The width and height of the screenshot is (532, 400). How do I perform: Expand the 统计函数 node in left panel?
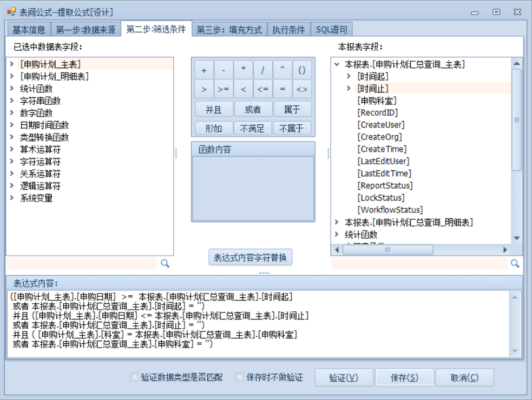click(12, 89)
